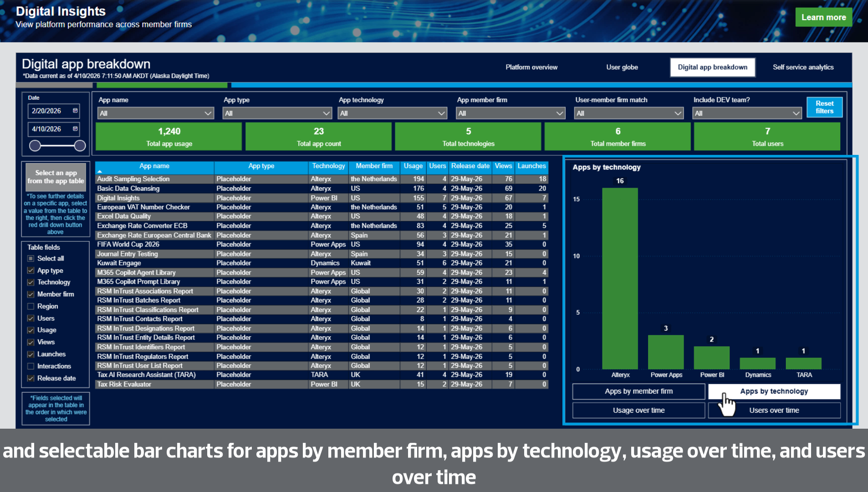
Task: Open the App member firm dropdown
Action: coord(511,113)
